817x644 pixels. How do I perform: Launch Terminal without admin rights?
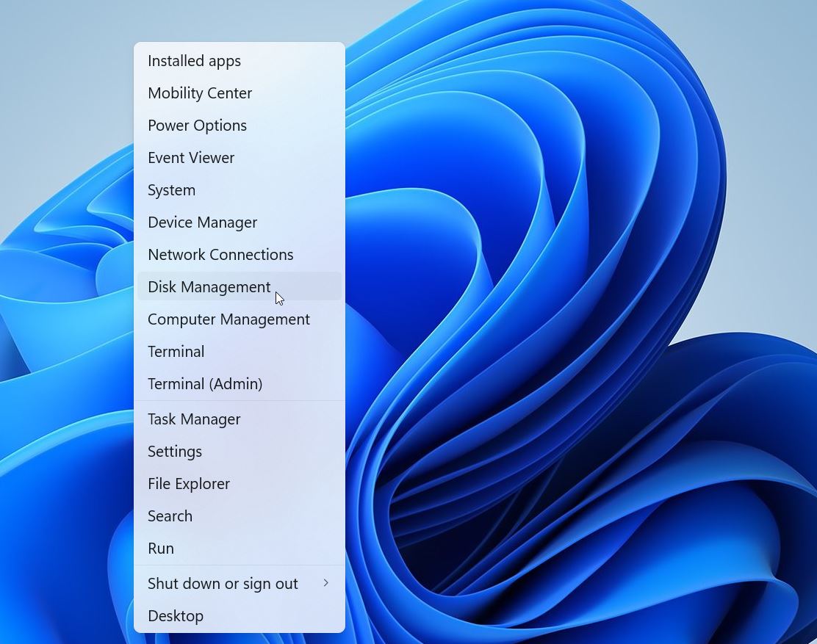(x=240, y=352)
